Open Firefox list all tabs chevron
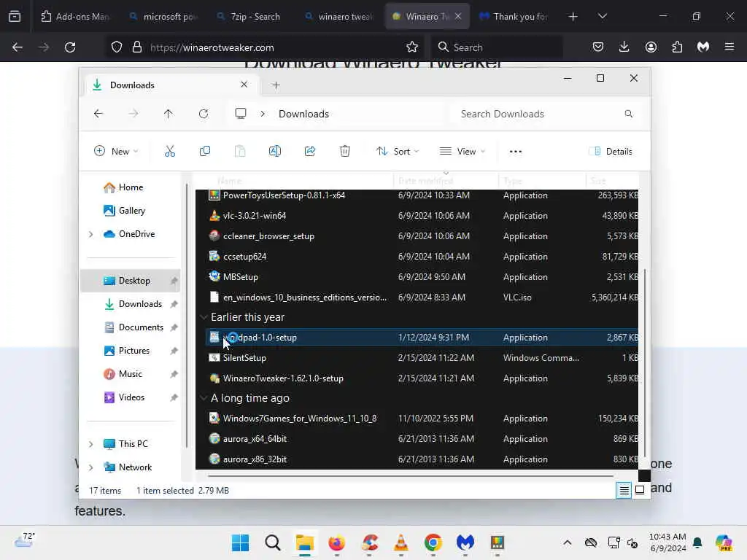 tap(602, 16)
